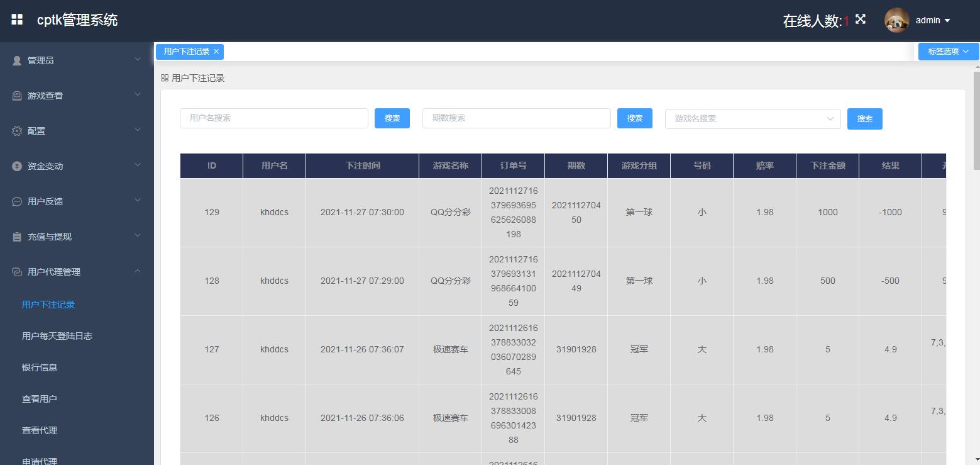Open 银行信息 in the sidebar
Image resolution: width=980 pixels, height=465 pixels.
coord(40,367)
